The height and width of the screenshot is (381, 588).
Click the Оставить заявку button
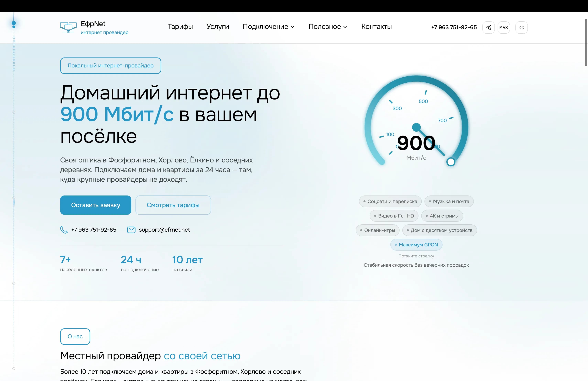[x=96, y=205]
